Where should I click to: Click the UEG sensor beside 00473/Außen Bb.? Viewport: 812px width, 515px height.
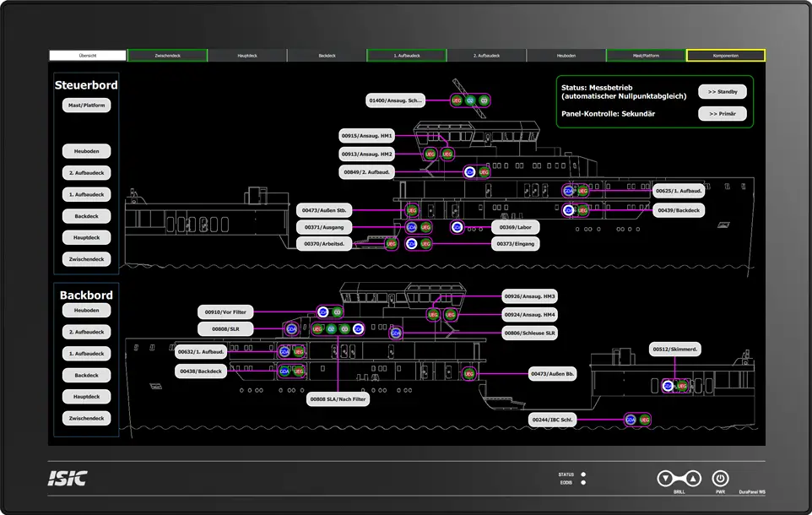click(x=469, y=373)
